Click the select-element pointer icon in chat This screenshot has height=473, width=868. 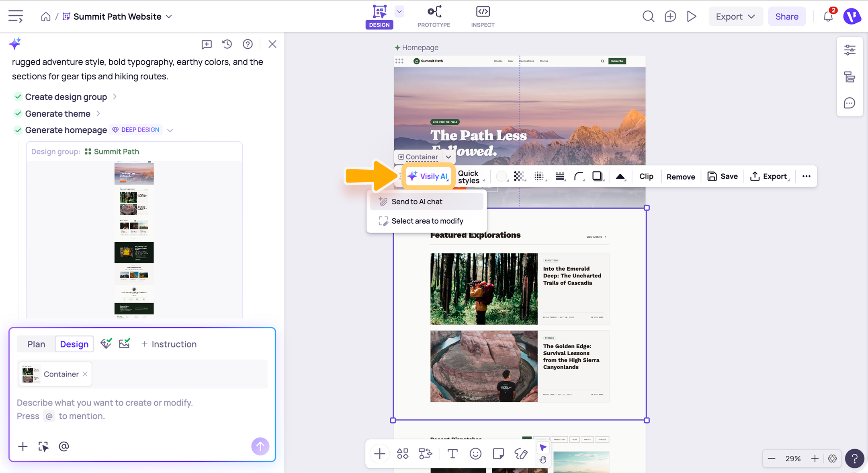coord(43,446)
